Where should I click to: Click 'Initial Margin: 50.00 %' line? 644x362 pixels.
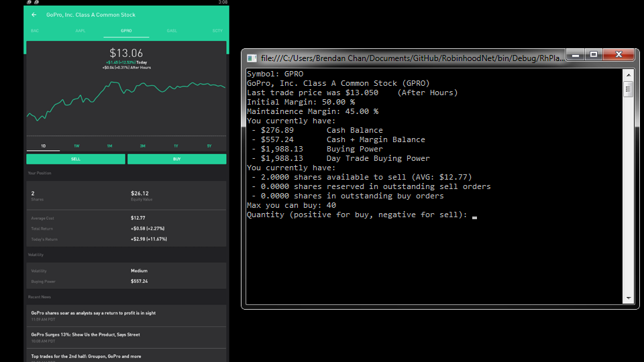point(301,102)
